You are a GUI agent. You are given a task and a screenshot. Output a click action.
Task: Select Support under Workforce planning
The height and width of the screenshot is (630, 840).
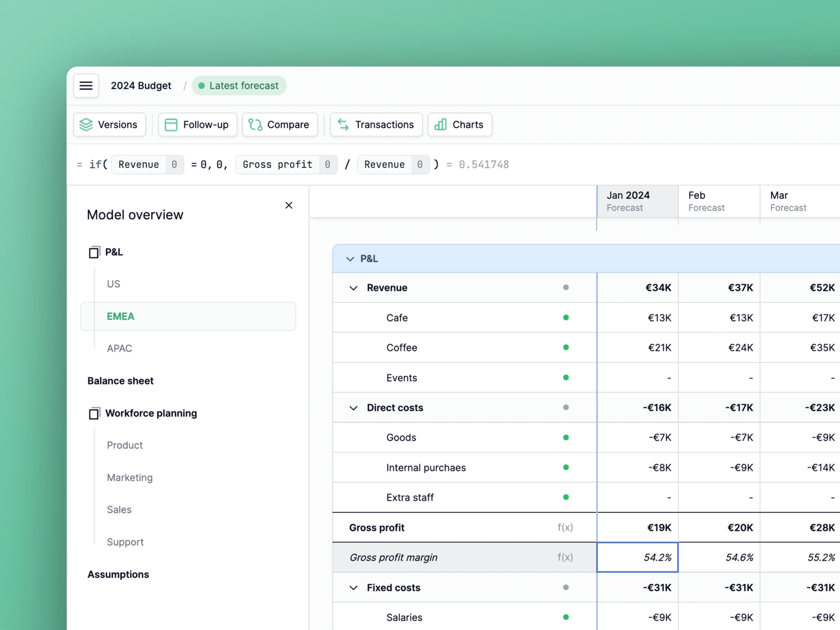125,542
